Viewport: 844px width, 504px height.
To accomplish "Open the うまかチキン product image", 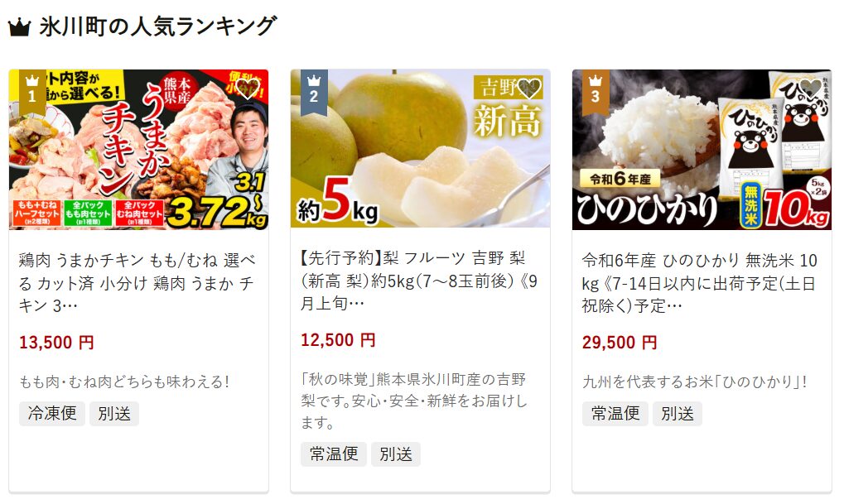I will click(138, 150).
